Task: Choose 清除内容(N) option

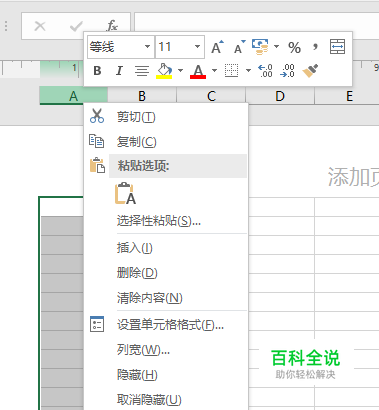Action: pos(166,298)
